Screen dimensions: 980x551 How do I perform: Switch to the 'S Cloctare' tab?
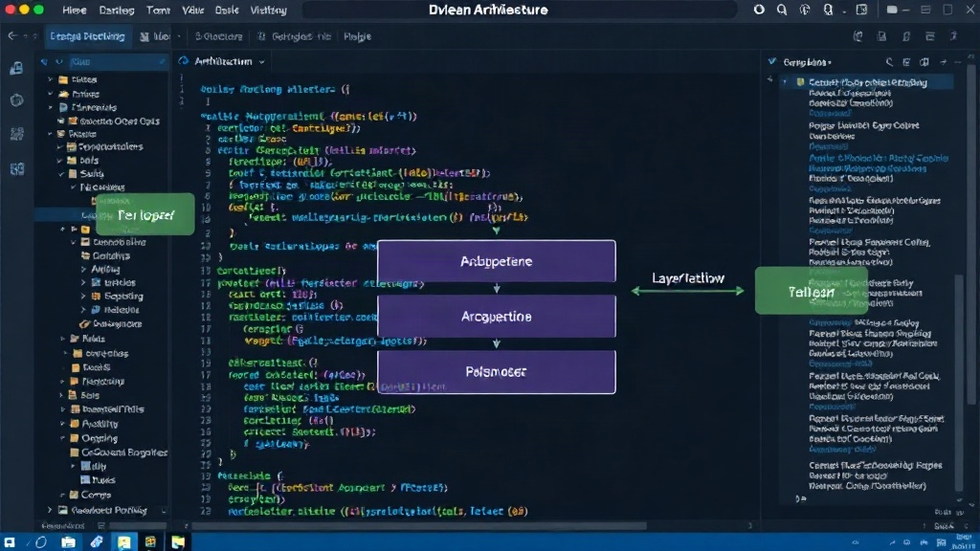coord(219,37)
